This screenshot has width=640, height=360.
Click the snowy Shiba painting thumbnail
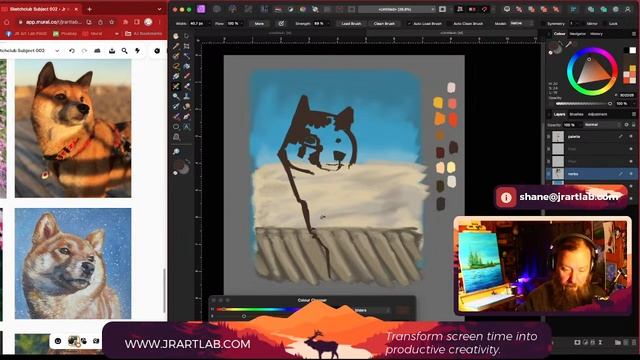(73, 264)
